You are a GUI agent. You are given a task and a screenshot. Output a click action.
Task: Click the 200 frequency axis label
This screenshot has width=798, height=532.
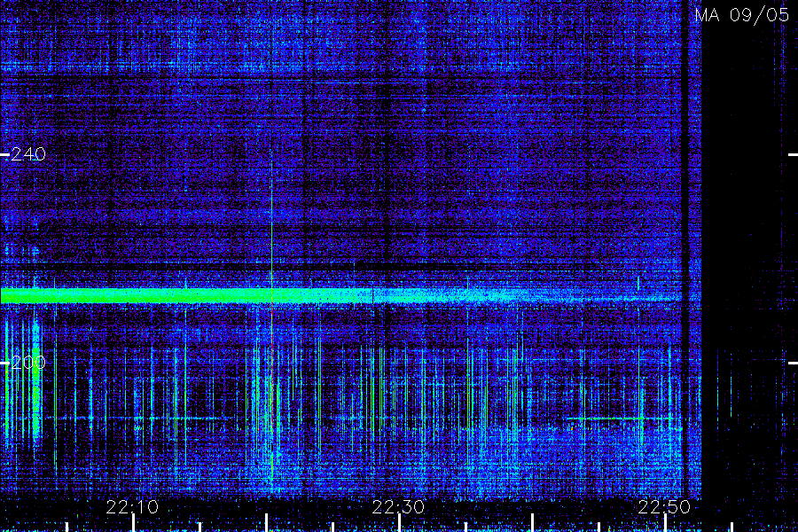(x=28, y=363)
